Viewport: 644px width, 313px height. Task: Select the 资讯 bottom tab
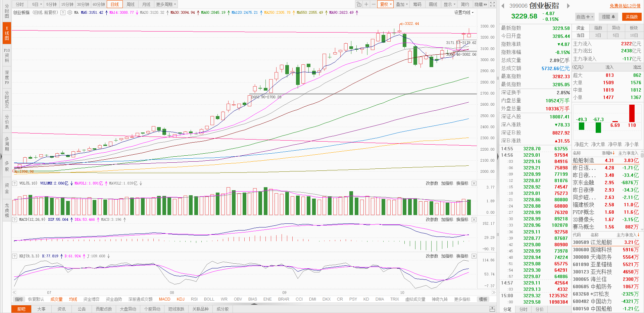[61, 309]
